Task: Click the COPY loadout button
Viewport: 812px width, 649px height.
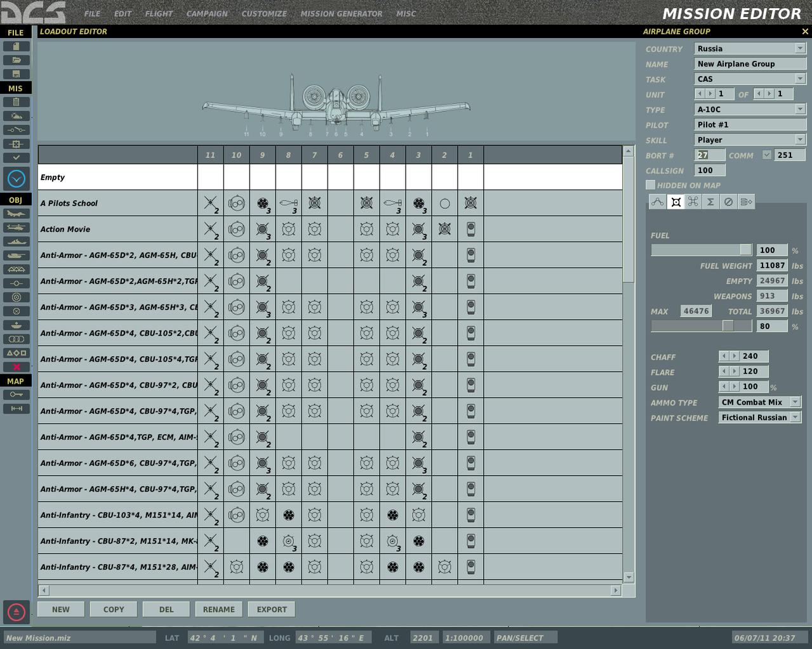Action: point(114,610)
